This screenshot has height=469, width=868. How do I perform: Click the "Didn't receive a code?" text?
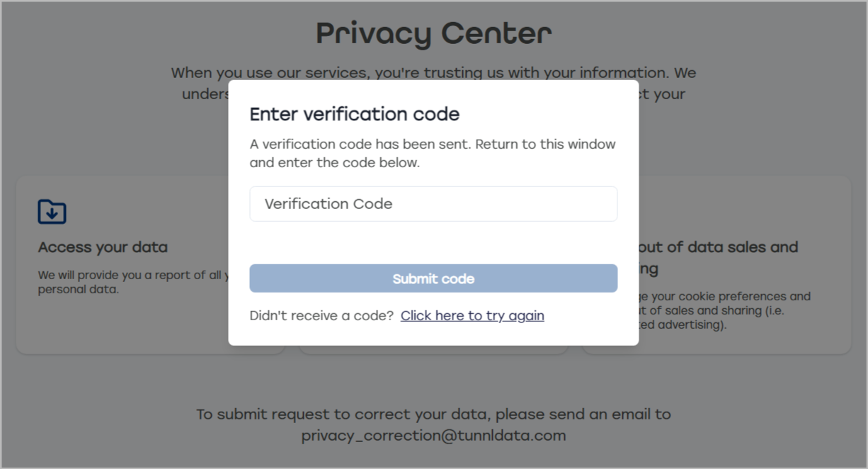pos(321,316)
